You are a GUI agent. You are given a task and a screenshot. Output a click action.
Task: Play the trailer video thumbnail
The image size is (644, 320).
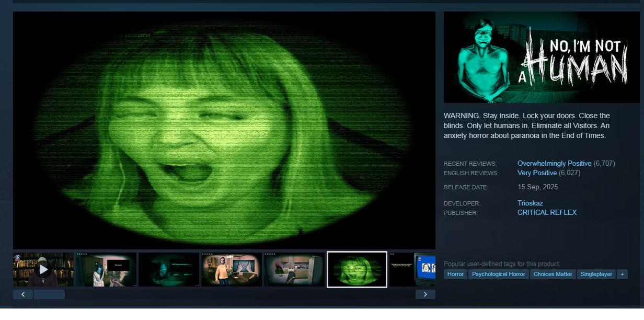pyautogui.click(x=43, y=269)
